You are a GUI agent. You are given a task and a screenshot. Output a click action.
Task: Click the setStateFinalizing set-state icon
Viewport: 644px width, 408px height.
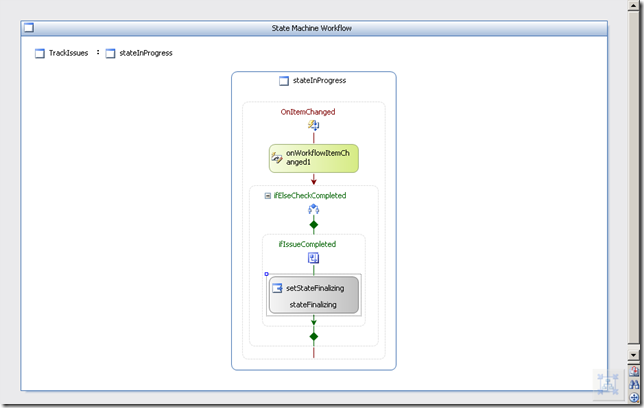coord(277,288)
